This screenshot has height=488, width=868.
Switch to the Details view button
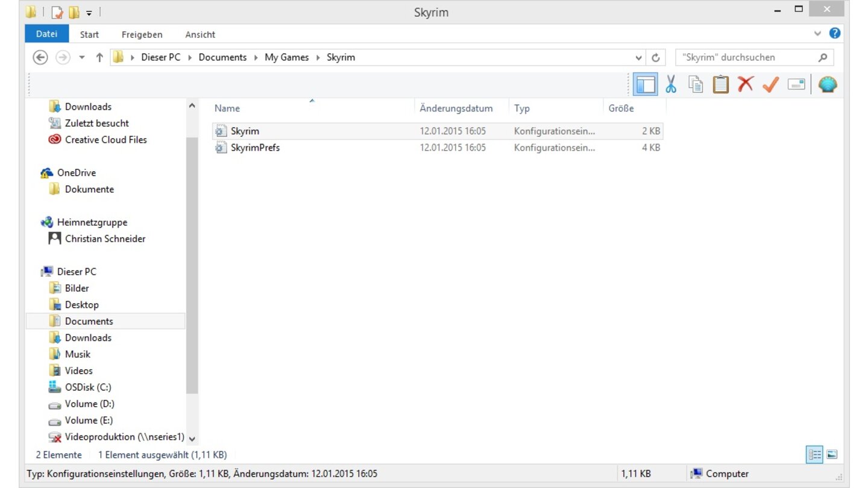pos(814,455)
